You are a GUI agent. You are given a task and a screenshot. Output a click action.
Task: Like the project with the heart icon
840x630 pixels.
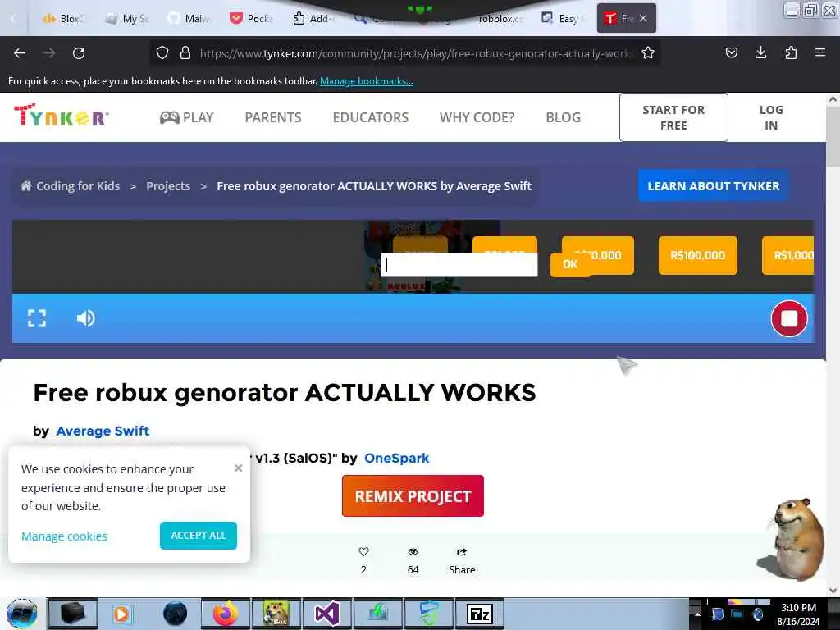[x=363, y=552]
